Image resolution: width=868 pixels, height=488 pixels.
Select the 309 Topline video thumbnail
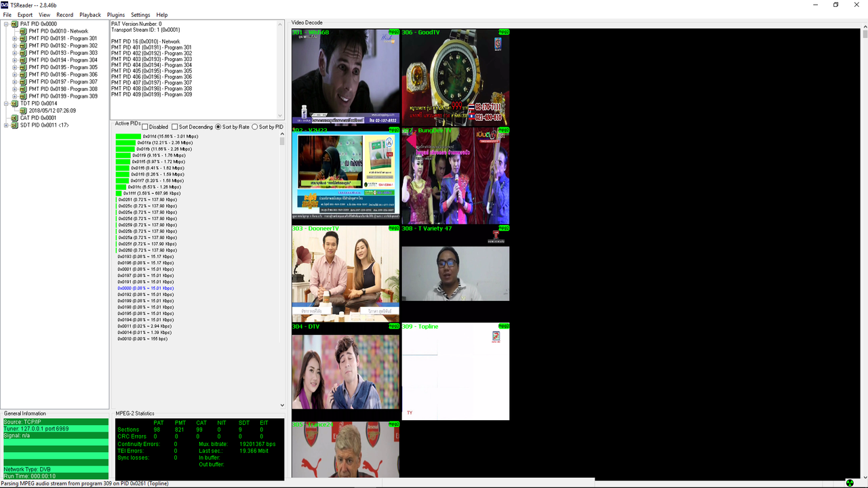pyautogui.click(x=455, y=372)
